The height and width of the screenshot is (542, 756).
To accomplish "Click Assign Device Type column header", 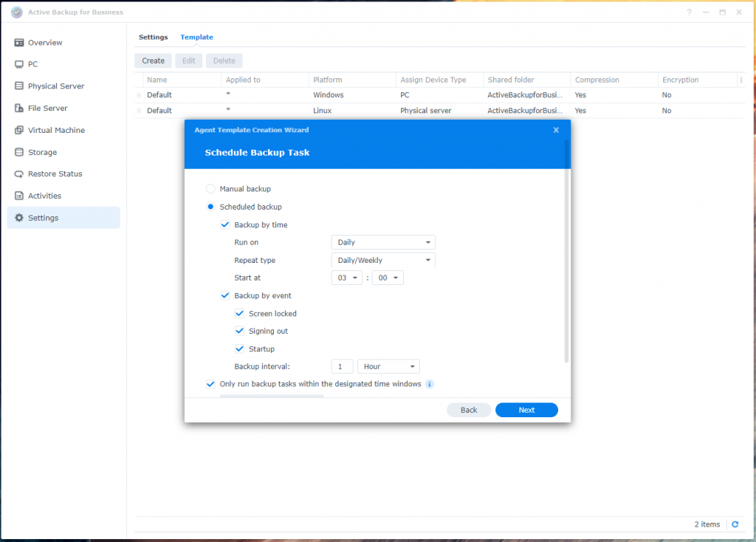I will [x=440, y=80].
